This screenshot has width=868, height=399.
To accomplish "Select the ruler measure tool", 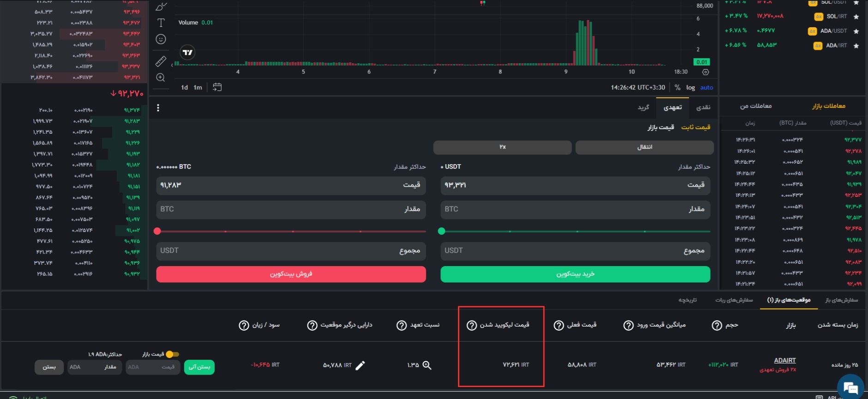I will pyautogui.click(x=161, y=61).
